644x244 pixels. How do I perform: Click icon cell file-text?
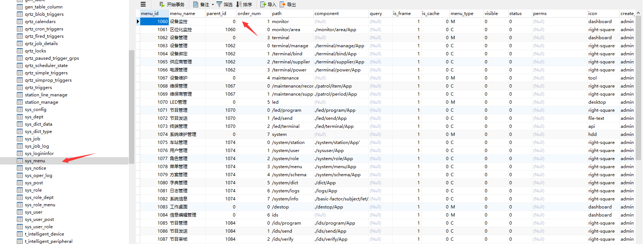pos(603,118)
